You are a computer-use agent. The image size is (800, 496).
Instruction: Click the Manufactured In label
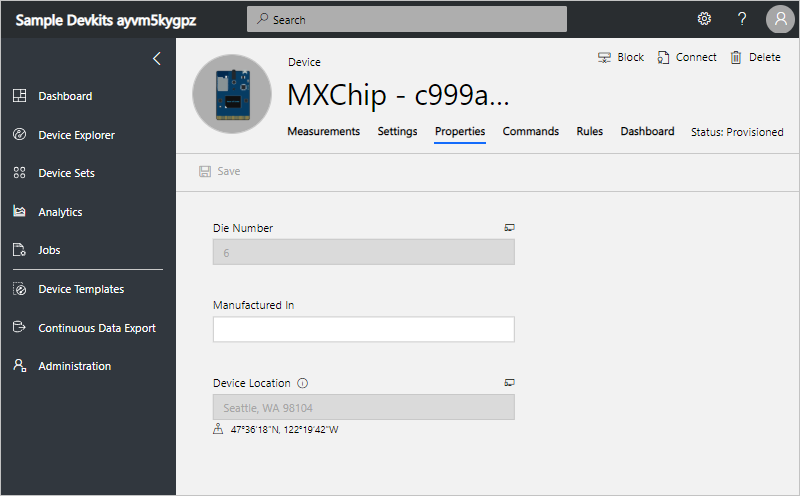pyautogui.click(x=254, y=305)
